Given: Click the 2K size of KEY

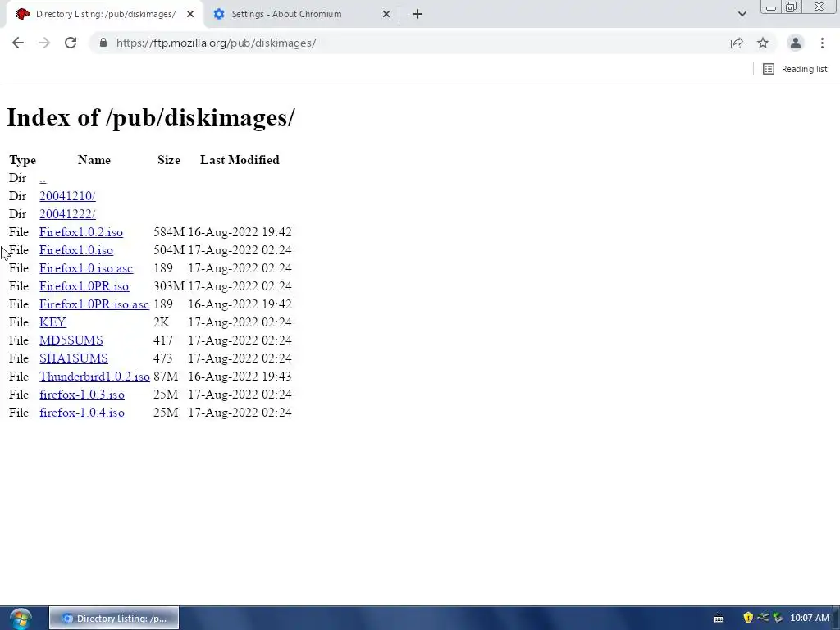Looking at the screenshot, I should pyautogui.click(x=162, y=322).
